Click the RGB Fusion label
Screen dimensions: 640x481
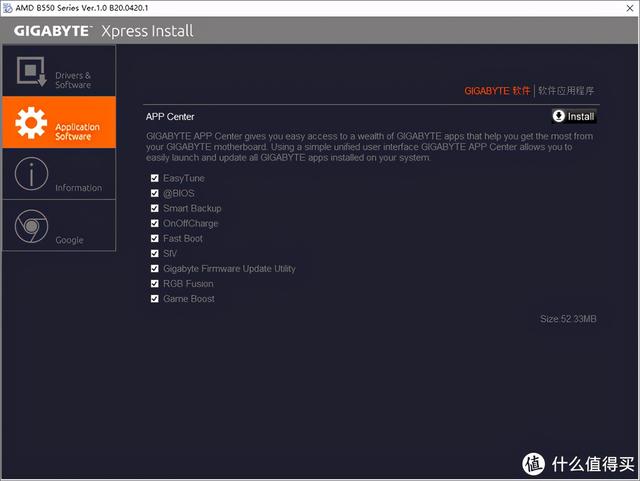tap(188, 284)
